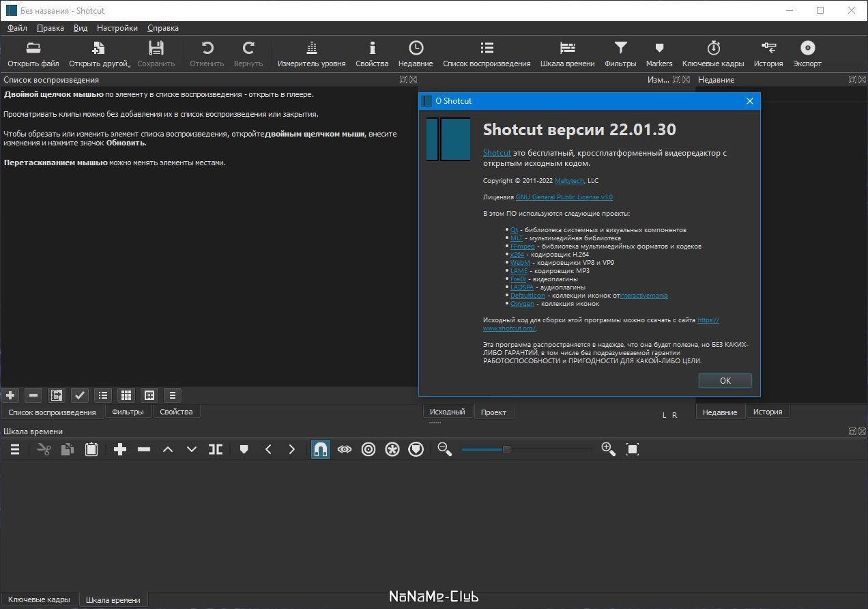868x609 pixels.
Task: Open the Export panel from the toolbar
Action: tap(807, 55)
